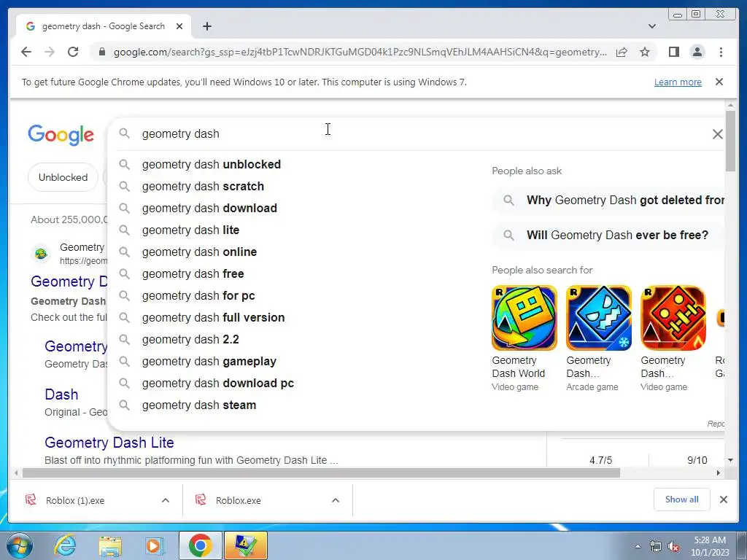The image size is (747, 560).
Task: Show hidden system tray icons
Action: [x=638, y=546]
